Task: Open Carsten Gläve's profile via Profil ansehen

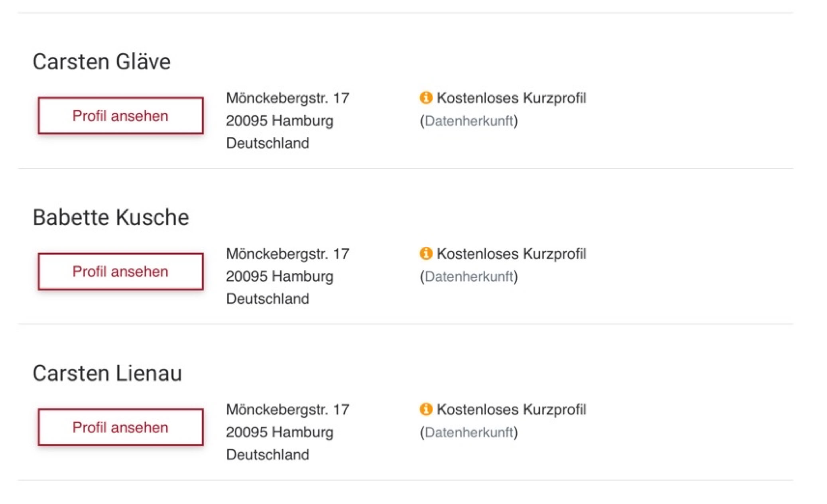Action: coord(120,116)
